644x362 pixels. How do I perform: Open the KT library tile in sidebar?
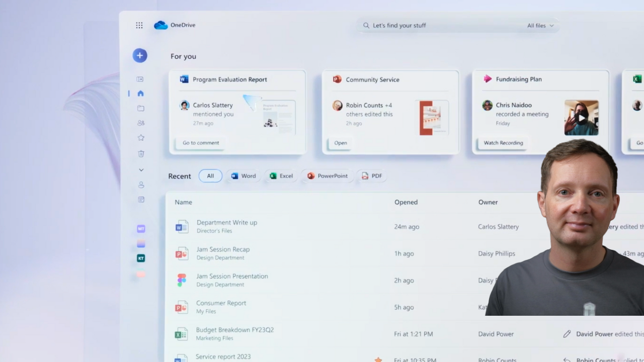click(141, 258)
